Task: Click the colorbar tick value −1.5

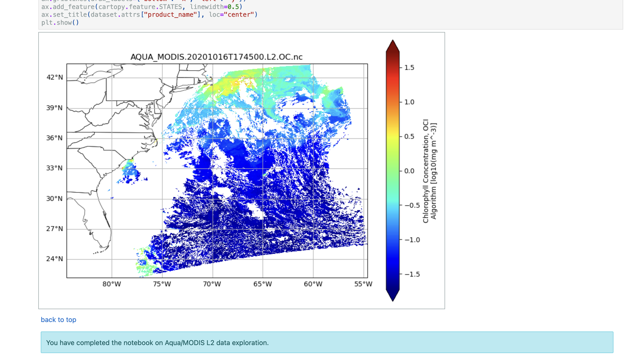Action: [x=412, y=274]
